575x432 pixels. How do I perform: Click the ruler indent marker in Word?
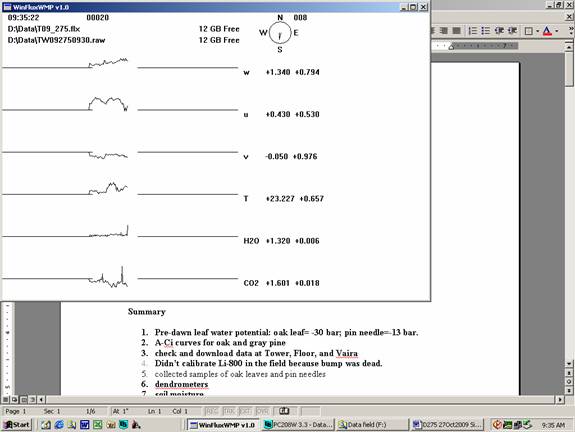452,46
